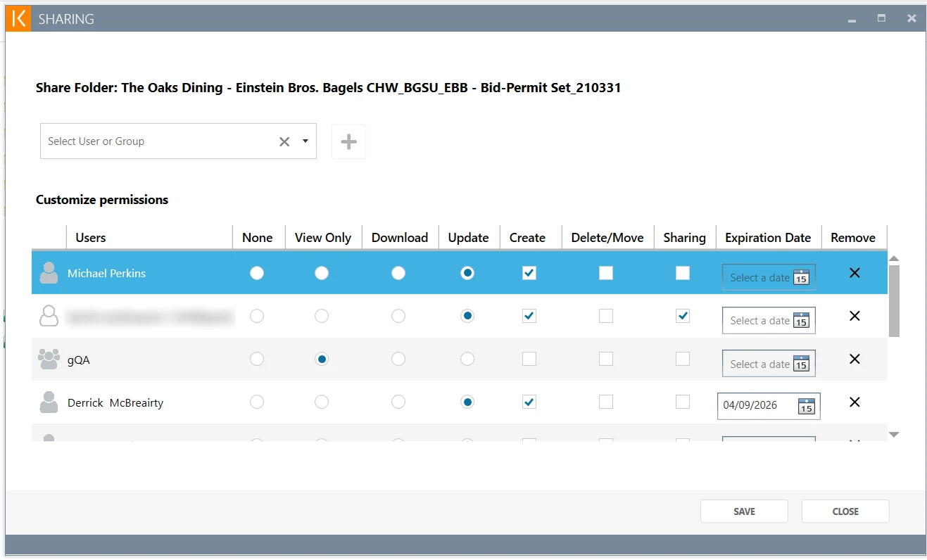This screenshot has width=927, height=560.
Task: Enable Delete/Move for Michael Perkins
Action: (606, 273)
